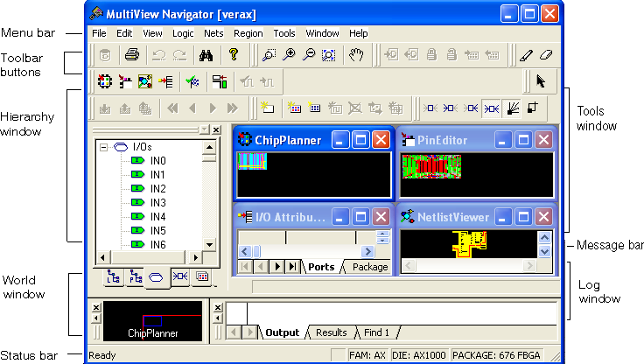The height and width of the screenshot is (364, 644).
Task: Click the Commit checkmark toolbar icon
Action: point(192,81)
